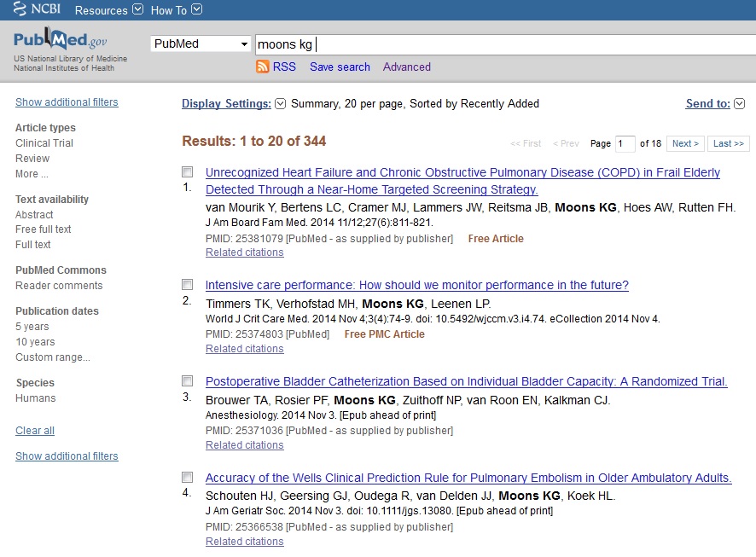Check the box for result 3

187,381
